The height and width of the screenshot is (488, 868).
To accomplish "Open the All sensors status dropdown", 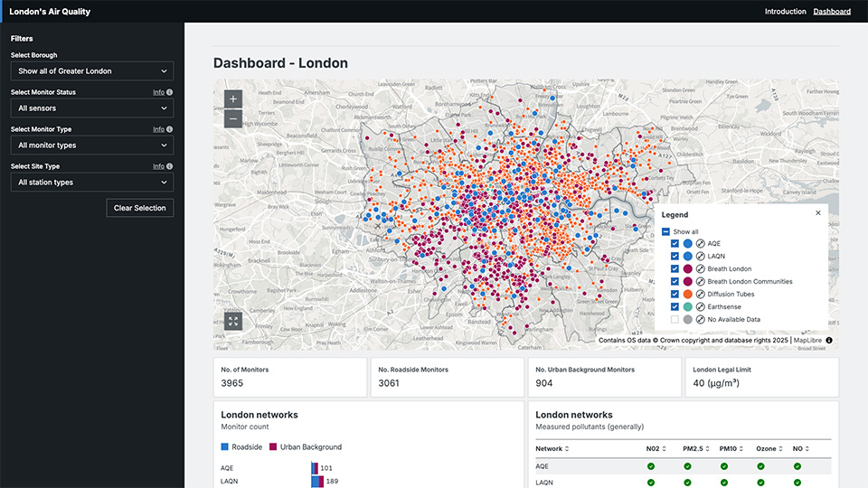I will [92, 108].
